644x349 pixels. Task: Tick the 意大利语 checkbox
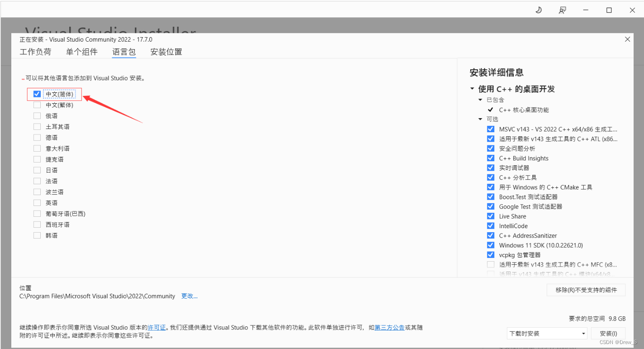click(x=37, y=148)
